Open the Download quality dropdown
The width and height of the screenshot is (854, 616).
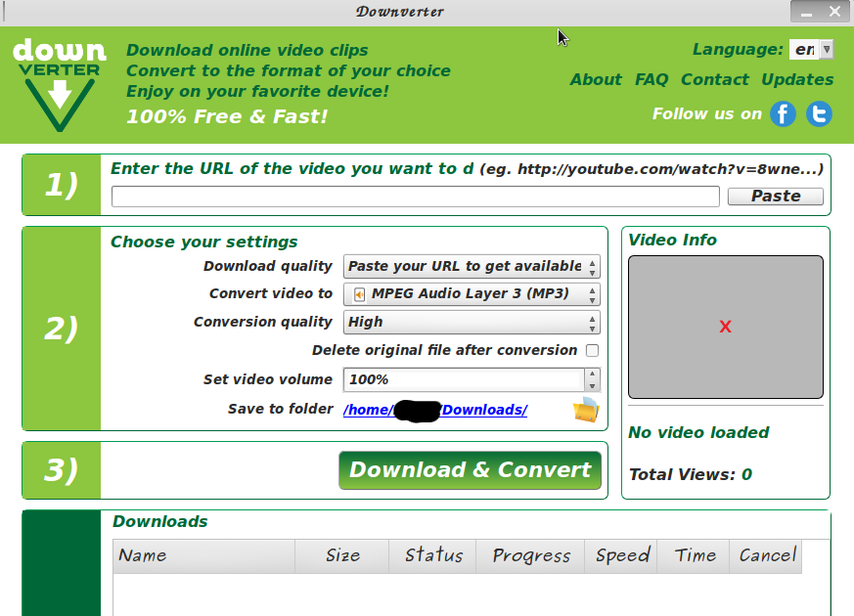(x=472, y=266)
